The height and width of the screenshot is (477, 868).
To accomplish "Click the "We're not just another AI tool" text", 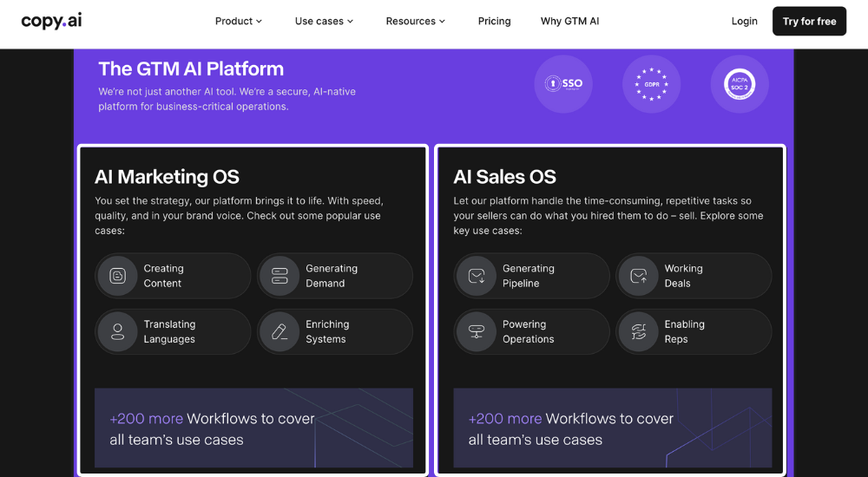I will 227,99.
